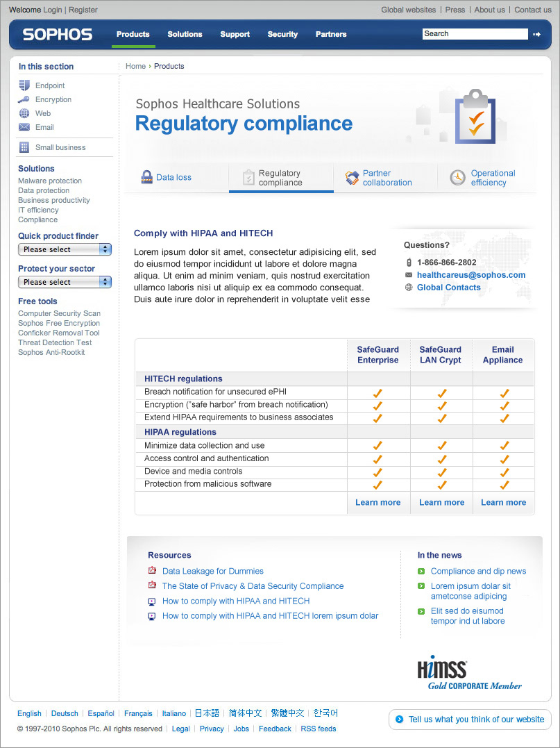The height and width of the screenshot is (748, 560).
Task: Click Tell us what you think button
Action: click(470, 720)
